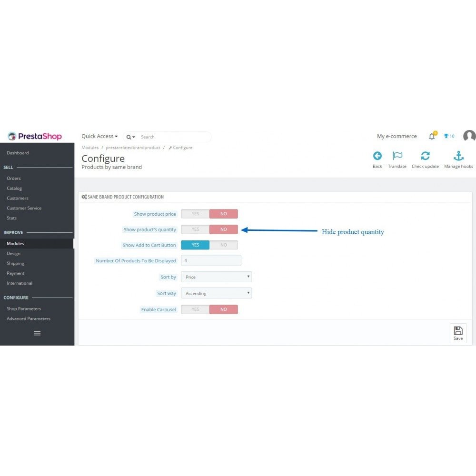Select Modules in sidebar
The height and width of the screenshot is (476, 476).
pyautogui.click(x=15, y=243)
